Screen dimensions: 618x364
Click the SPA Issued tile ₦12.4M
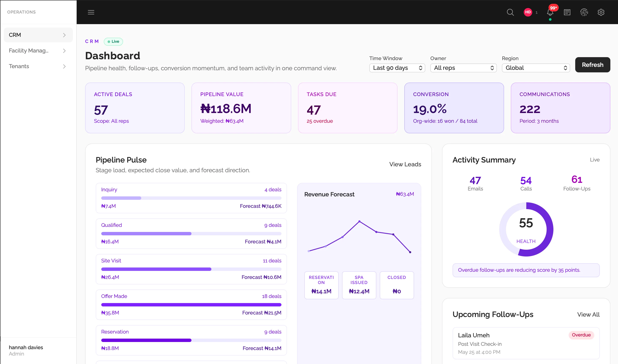tap(359, 285)
